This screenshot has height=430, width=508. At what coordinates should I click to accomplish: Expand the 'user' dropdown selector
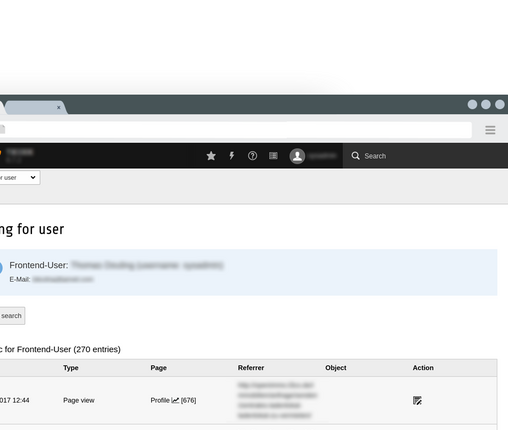point(19,178)
